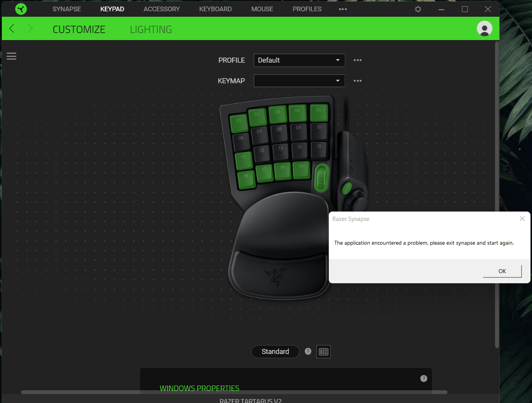Open the Accessory tab
This screenshot has width=532, height=403.
(162, 9)
